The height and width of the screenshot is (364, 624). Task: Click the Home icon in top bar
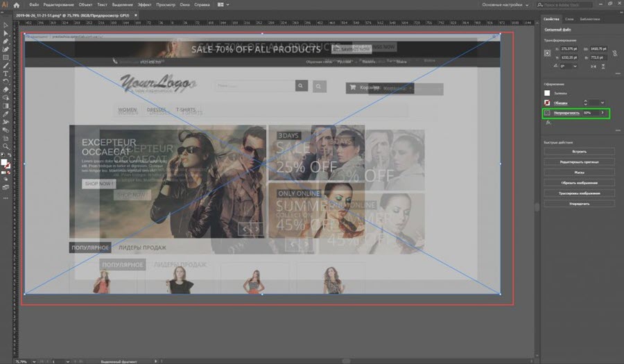tap(16, 5)
